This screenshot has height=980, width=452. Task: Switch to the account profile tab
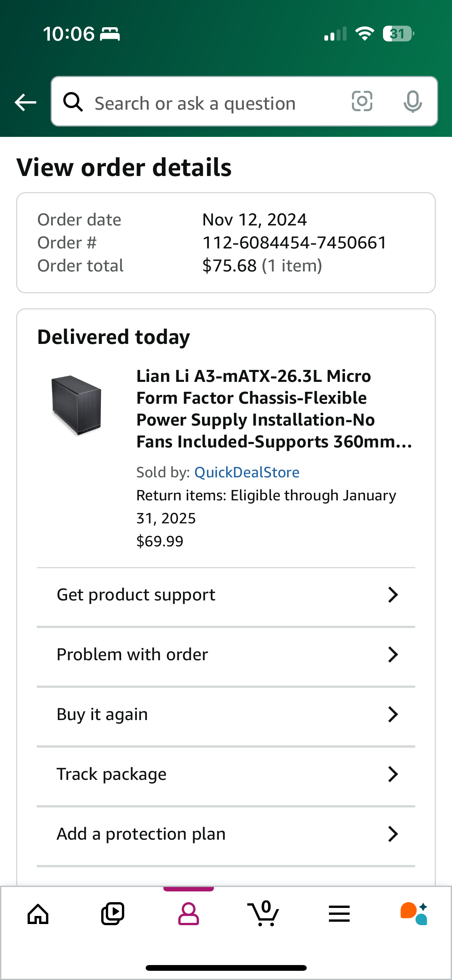click(x=188, y=914)
